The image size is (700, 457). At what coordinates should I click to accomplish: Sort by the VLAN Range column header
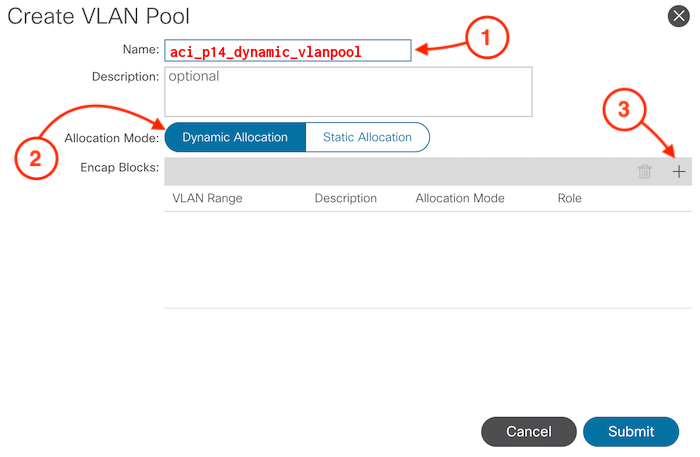point(207,198)
